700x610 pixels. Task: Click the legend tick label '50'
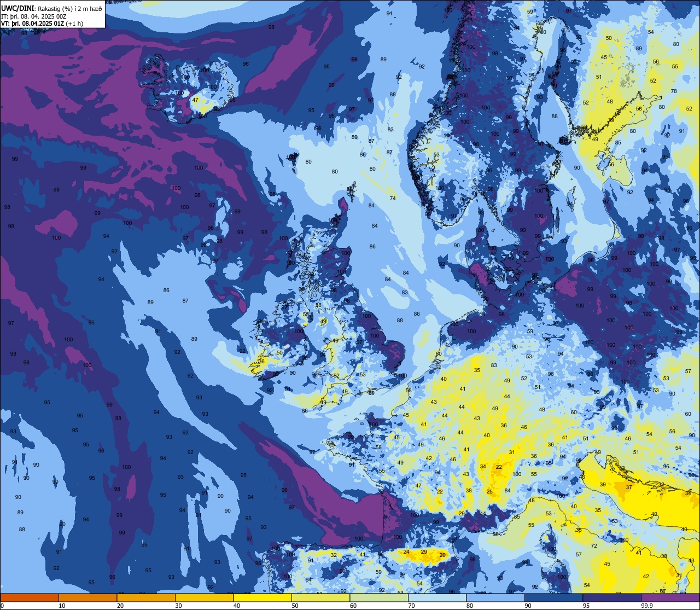click(x=295, y=606)
